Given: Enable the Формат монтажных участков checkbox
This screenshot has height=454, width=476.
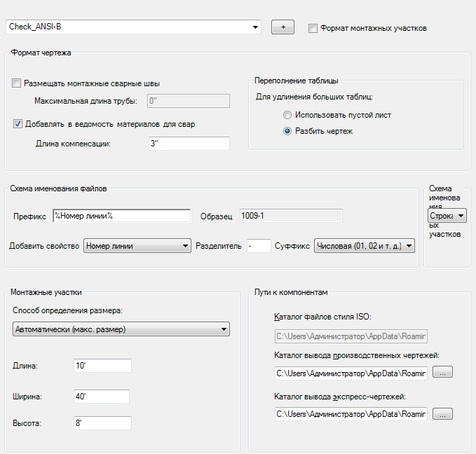Looking at the screenshot, I should (x=313, y=28).
